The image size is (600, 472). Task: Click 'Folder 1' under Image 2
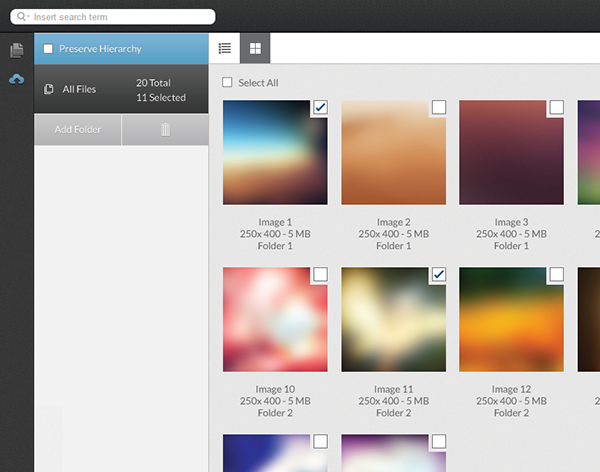(x=394, y=246)
